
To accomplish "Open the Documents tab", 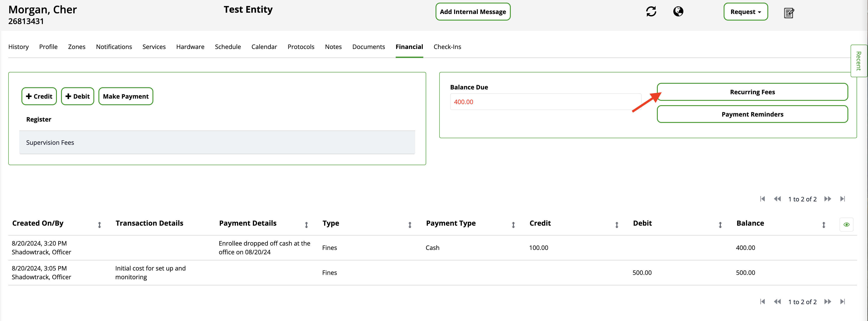I will click(x=369, y=47).
